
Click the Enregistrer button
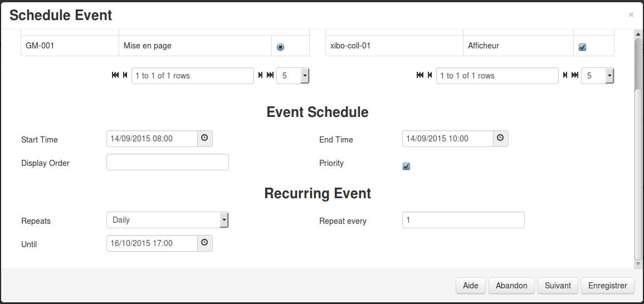pyautogui.click(x=607, y=286)
